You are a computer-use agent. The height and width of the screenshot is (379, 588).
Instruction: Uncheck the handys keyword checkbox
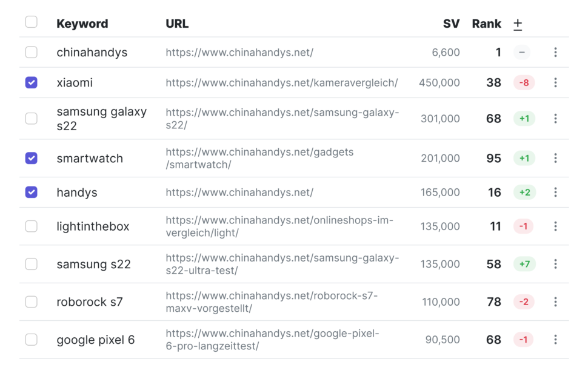pos(32,192)
